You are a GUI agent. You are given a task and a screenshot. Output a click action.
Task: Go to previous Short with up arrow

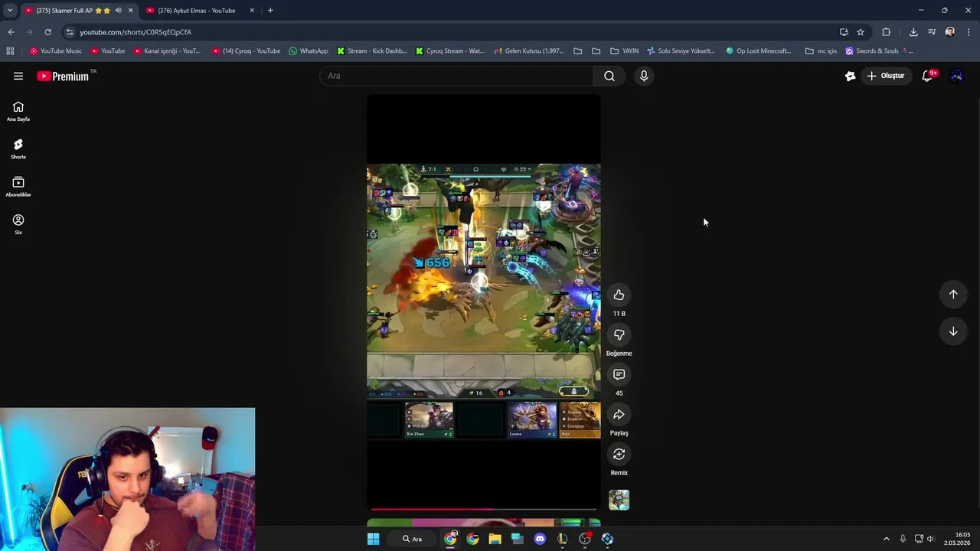click(953, 295)
